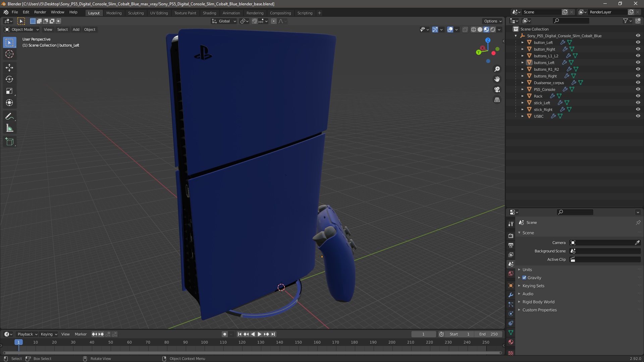Click the End frame field
The image size is (644, 362).
[489, 334]
